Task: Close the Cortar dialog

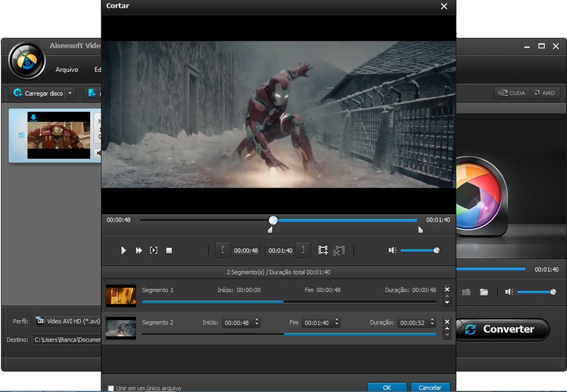Action: (444, 6)
